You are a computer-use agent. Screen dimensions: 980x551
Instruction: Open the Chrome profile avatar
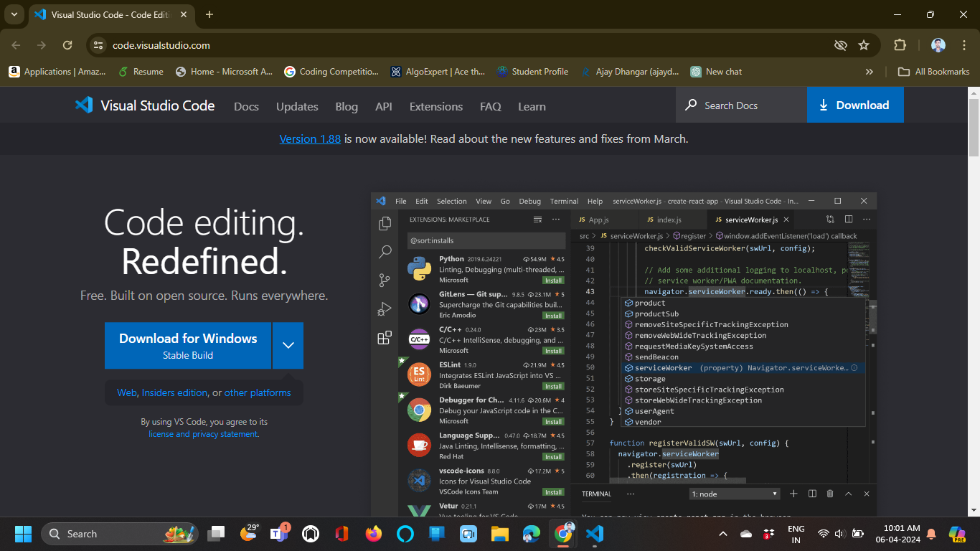[938, 45]
